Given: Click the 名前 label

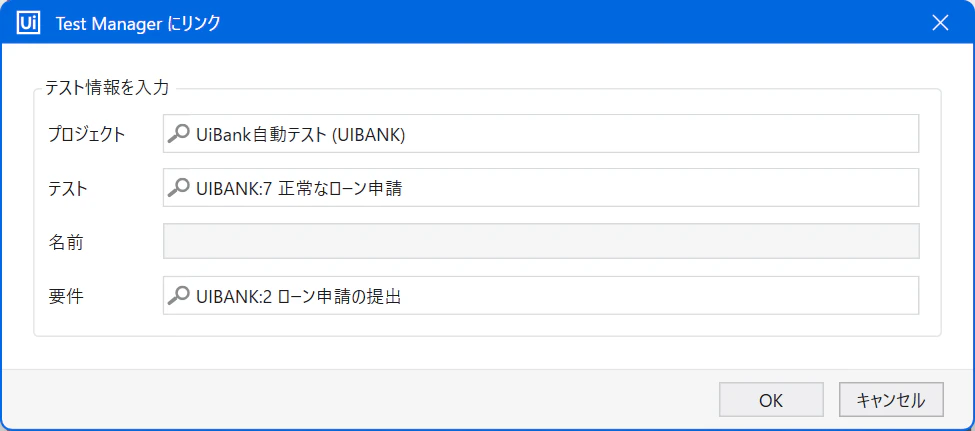Looking at the screenshot, I should click(66, 242).
